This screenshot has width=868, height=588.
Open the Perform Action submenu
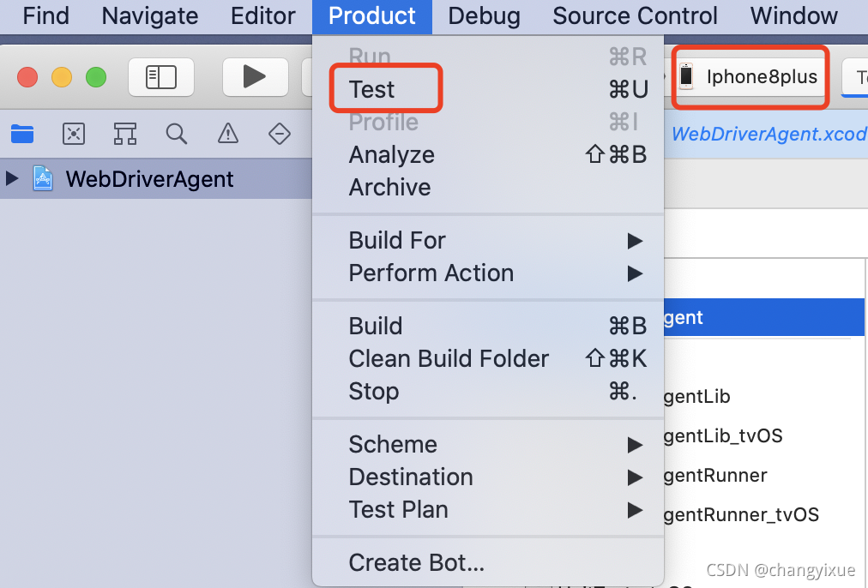click(488, 273)
